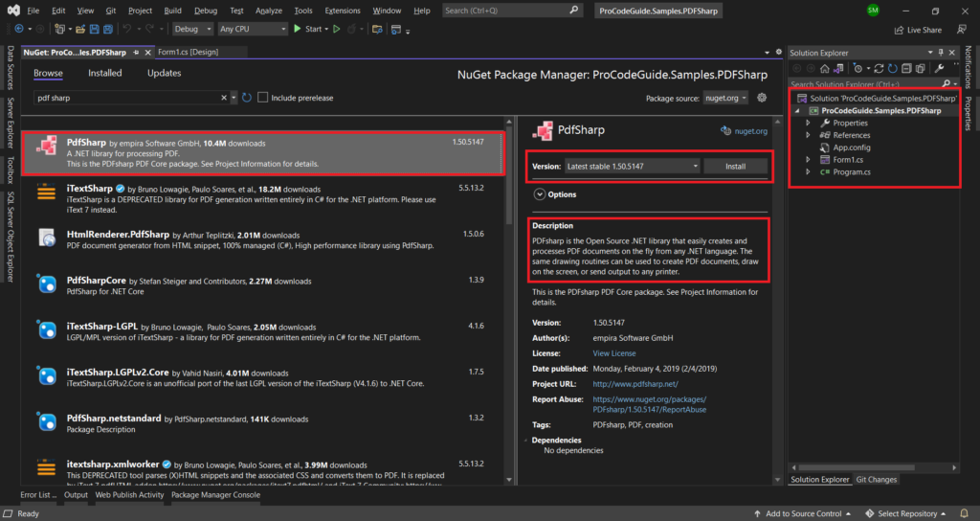Open the Build menu
Viewport: 980px width, 521px height.
172,11
